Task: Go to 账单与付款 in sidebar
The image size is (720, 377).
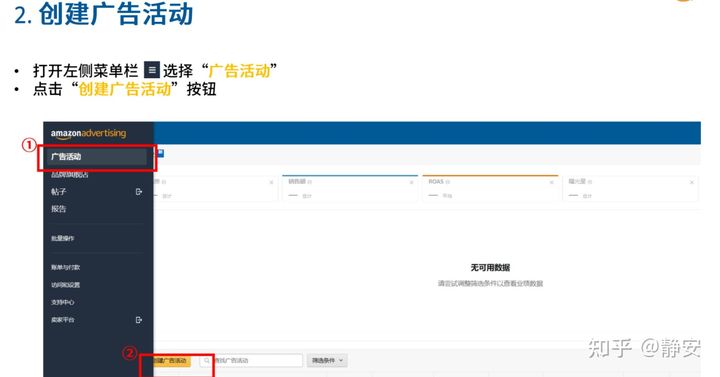Action: 66,267
